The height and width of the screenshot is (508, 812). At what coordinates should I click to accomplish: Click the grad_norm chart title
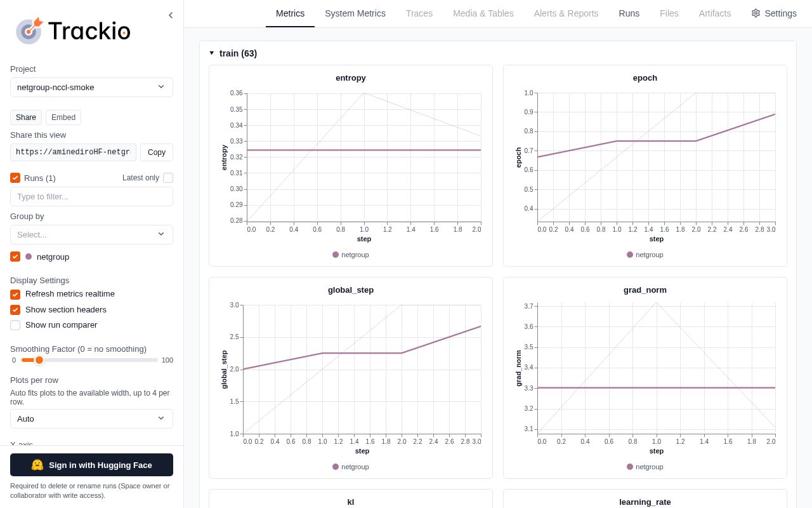645,290
